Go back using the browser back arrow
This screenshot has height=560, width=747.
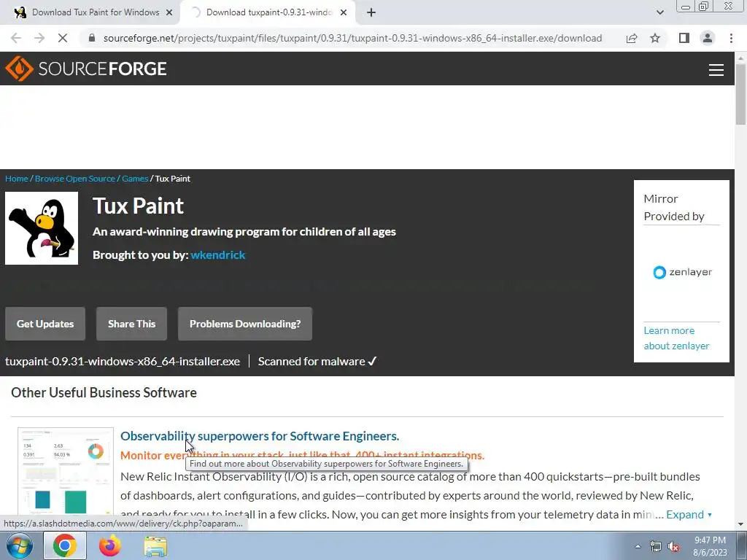click(16, 38)
